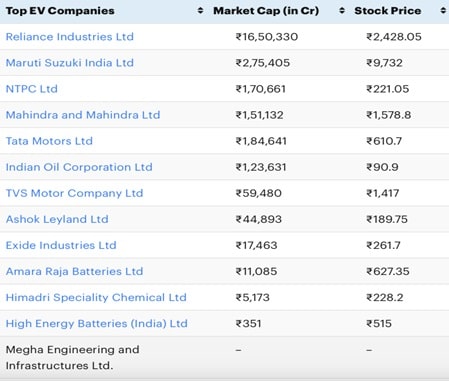
Task: Open TVS Motor Company Ltd link
Action: click(x=74, y=193)
